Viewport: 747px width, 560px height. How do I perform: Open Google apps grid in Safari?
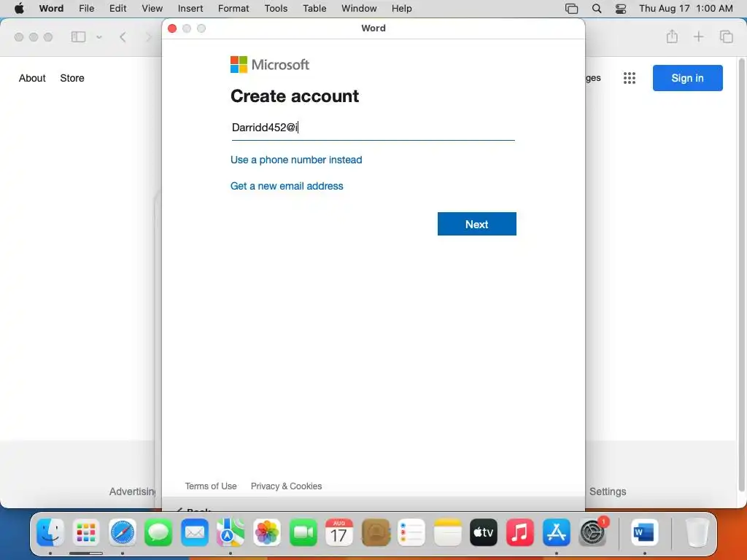630,78
